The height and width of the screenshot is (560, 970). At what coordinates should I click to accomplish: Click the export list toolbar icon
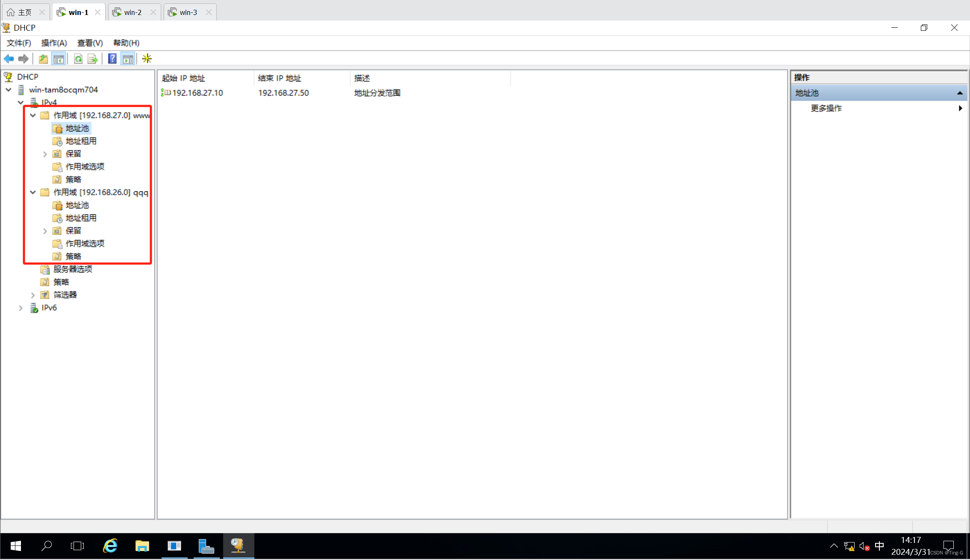(x=92, y=59)
